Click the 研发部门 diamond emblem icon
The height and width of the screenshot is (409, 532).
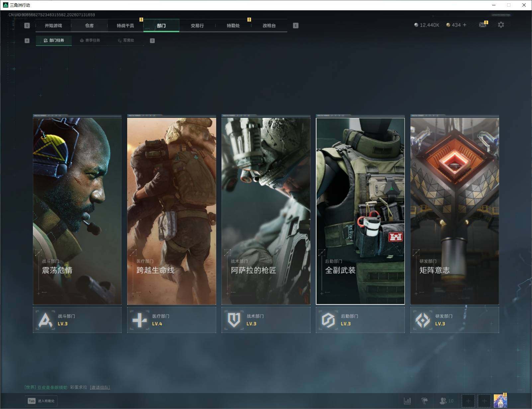click(x=423, y=320)
